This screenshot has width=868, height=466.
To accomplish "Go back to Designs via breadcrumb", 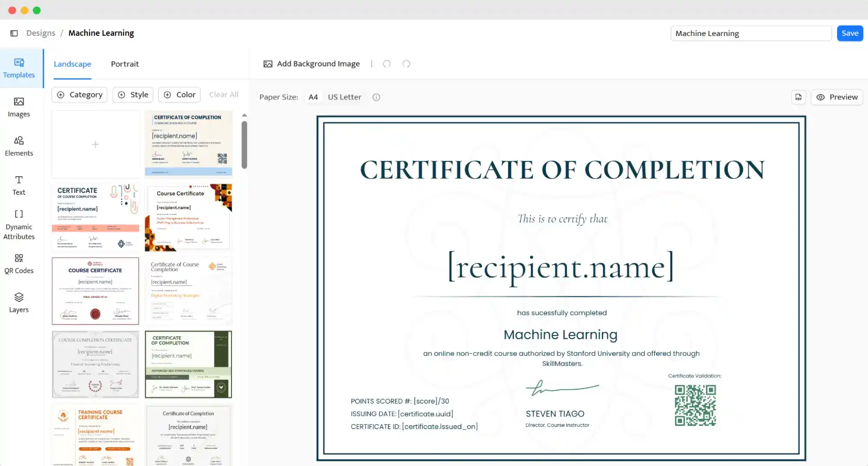I will click(40, 33).
